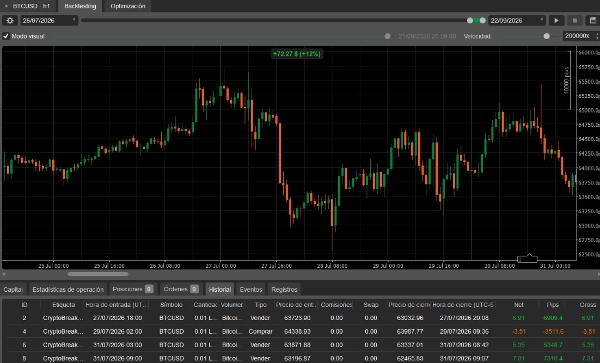Image resolution: width=600 pixels, height=363 pixels.
Task: Click the save report icon beside the stop button
Action: point(593,21)
